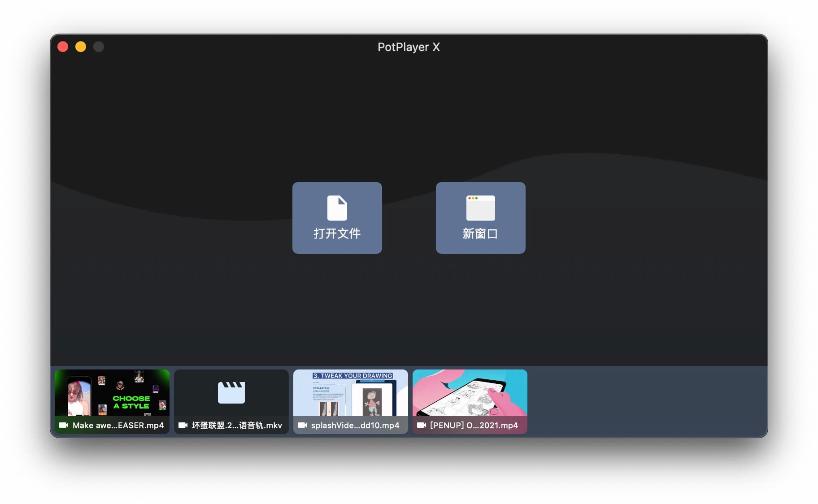818x504 pixels.
Task: Click the 打开文件 open file button
Action: point(337,217)
